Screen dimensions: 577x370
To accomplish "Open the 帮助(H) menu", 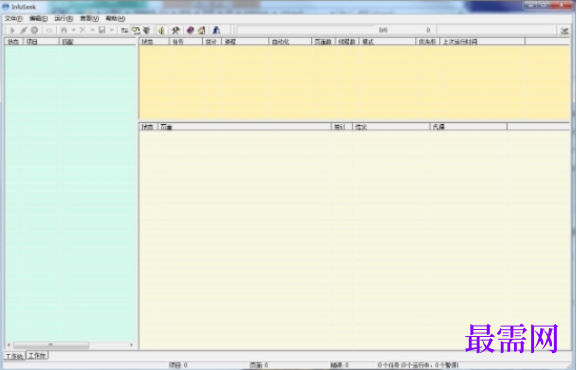I will coord(115,18).
